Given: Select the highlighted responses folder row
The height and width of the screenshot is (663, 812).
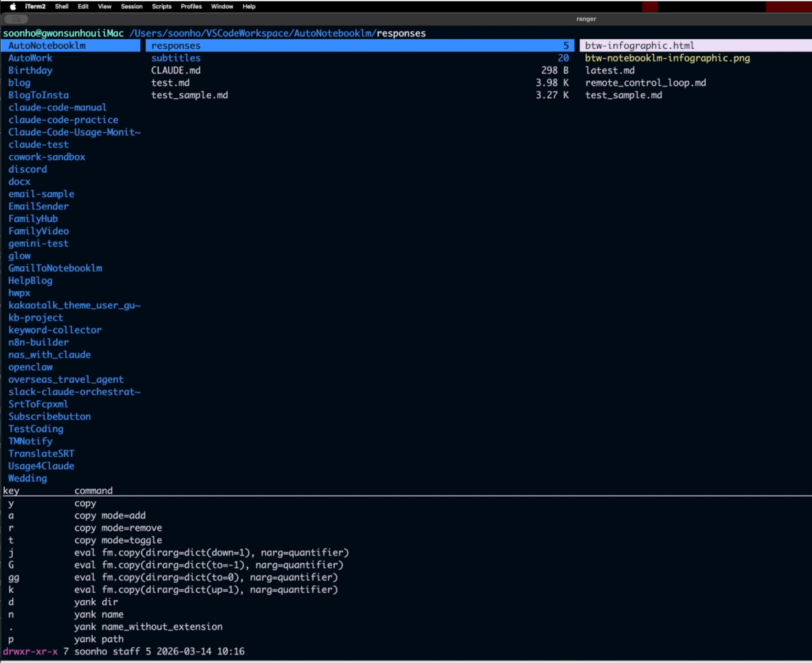Looking at the screenshot, I should [x=360, y=46].
